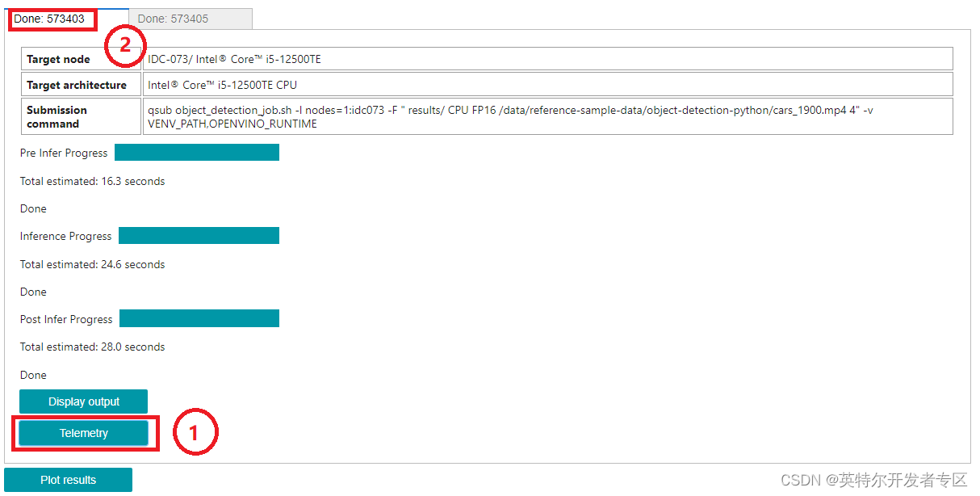This screenshot has height=496, width=980.
Task: Click the Target node header cell
Action: click(x=58, y=58)
